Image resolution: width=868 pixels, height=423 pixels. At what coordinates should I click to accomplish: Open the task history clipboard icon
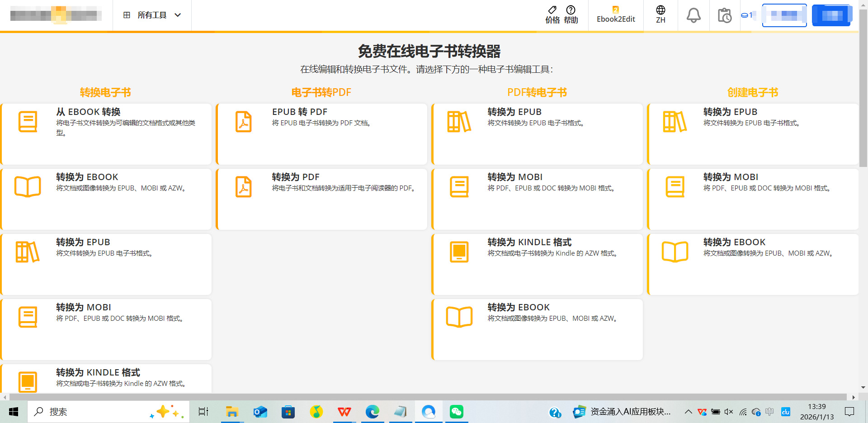724,15
